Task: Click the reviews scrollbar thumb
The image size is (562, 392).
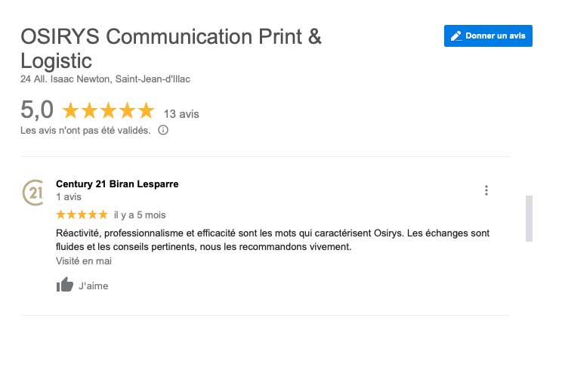Action: [529, 218]
